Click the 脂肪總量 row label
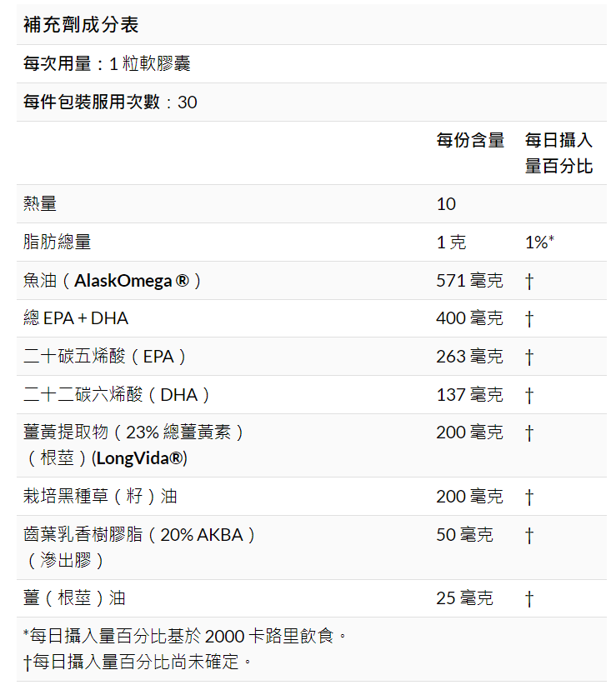The width and height of the screenshot is (616, 695). (x=58, y=242)
